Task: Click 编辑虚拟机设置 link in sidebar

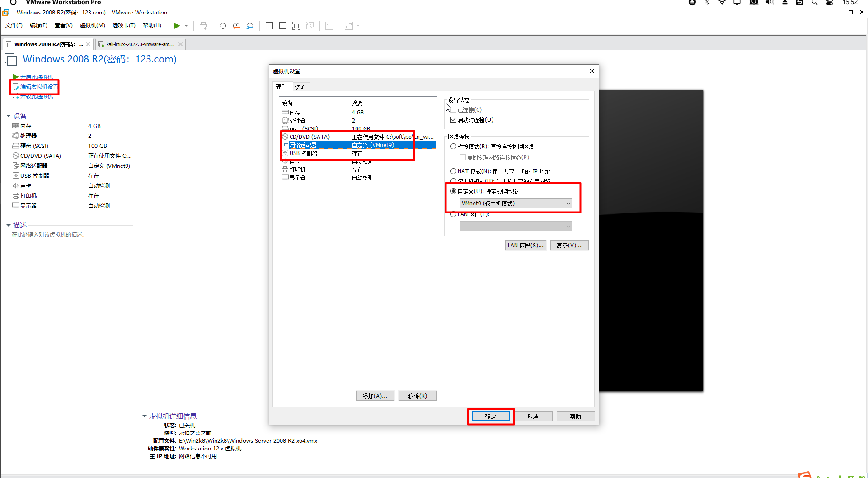Action: tap(35, 87)
